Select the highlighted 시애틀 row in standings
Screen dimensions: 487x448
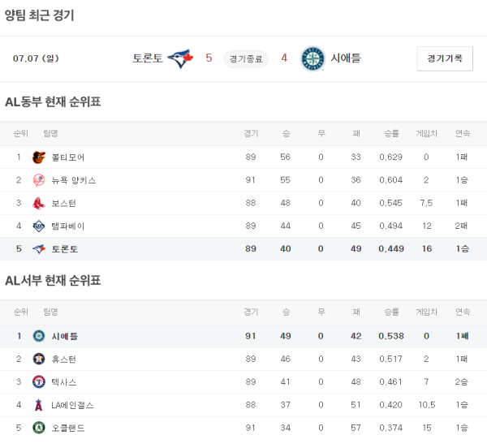point(243,336)
